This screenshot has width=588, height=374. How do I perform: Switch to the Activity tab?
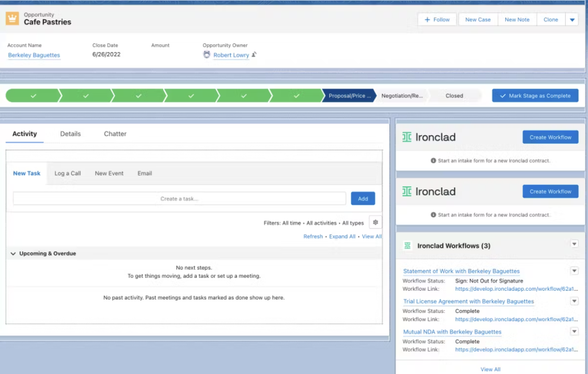25,134
